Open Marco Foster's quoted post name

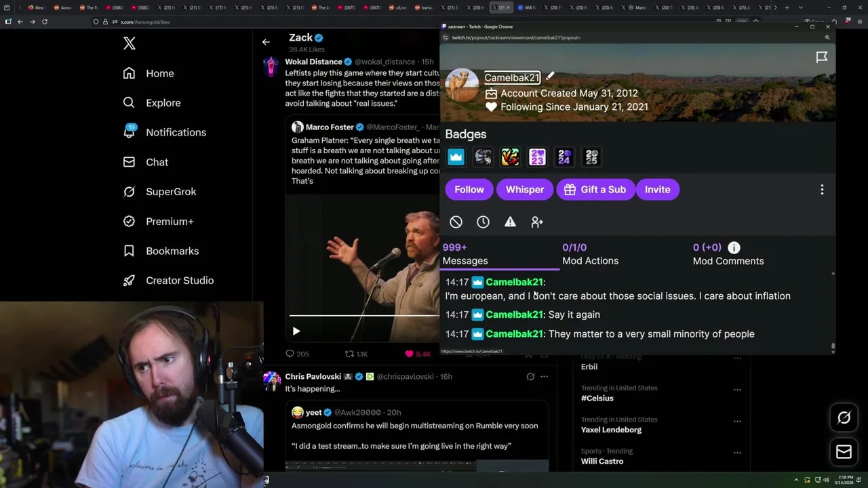coord(330,127)
